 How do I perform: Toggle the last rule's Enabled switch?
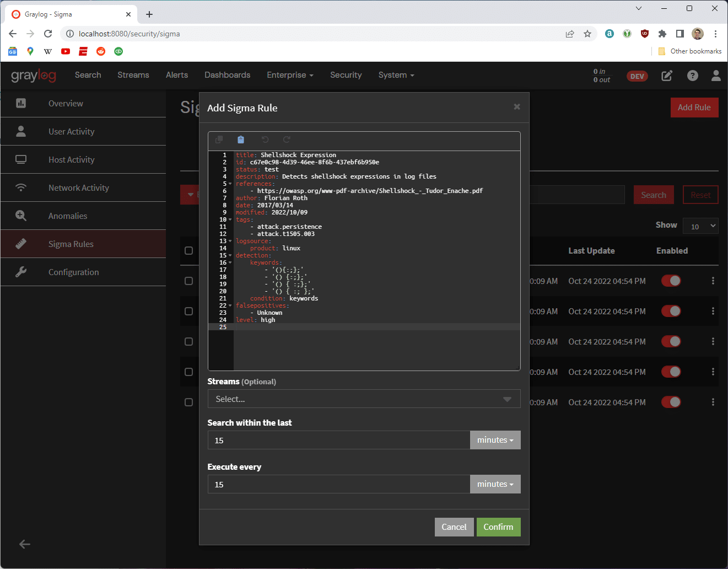[x=671, y=402]
